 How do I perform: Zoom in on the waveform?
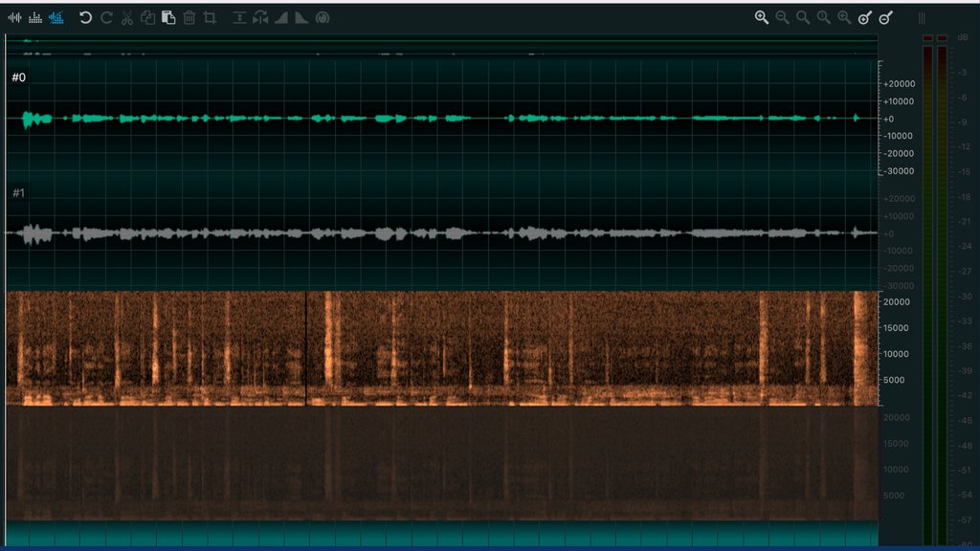pyautogui.click(x=761, y=16)
